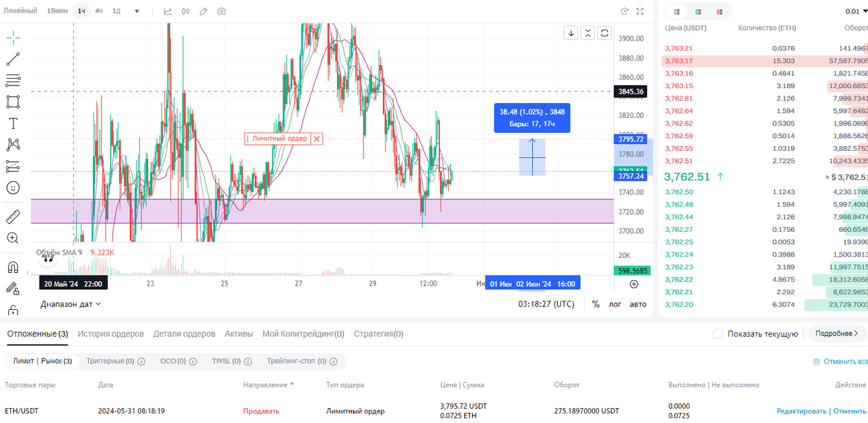Open the Активы tab
The width and height of the screenshot is (868, 423).
coord(239,333)
